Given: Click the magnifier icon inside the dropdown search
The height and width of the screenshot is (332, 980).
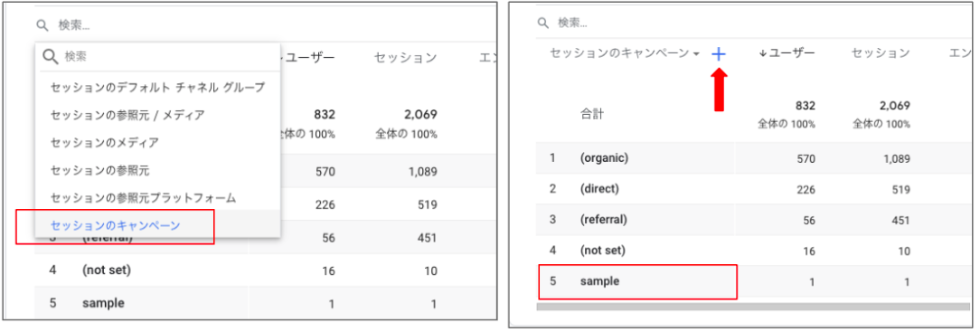Looking at the screenshot, I should (x=50, y=57).
